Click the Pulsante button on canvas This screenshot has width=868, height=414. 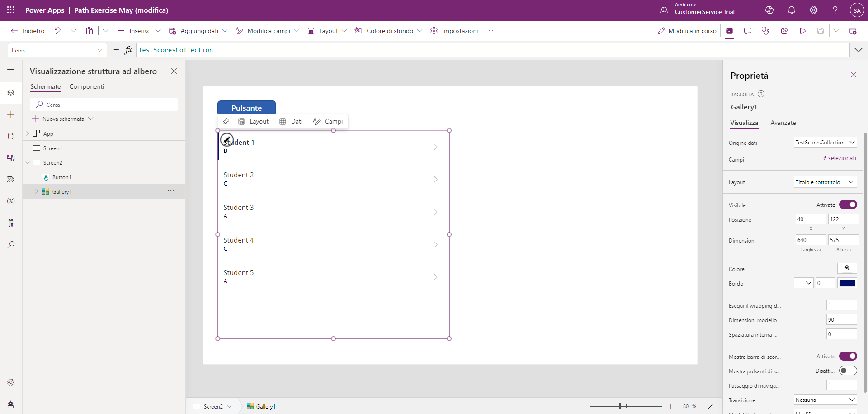click(x=246, y=108)
